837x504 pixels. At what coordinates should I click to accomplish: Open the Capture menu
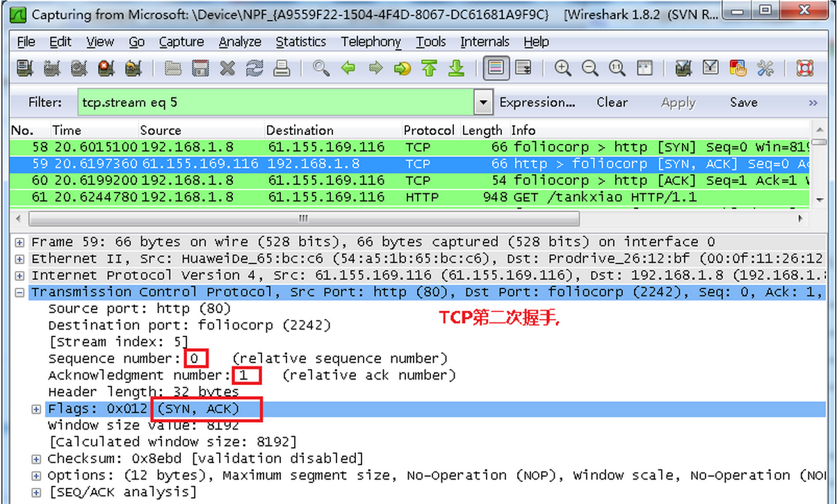point(181,42)
